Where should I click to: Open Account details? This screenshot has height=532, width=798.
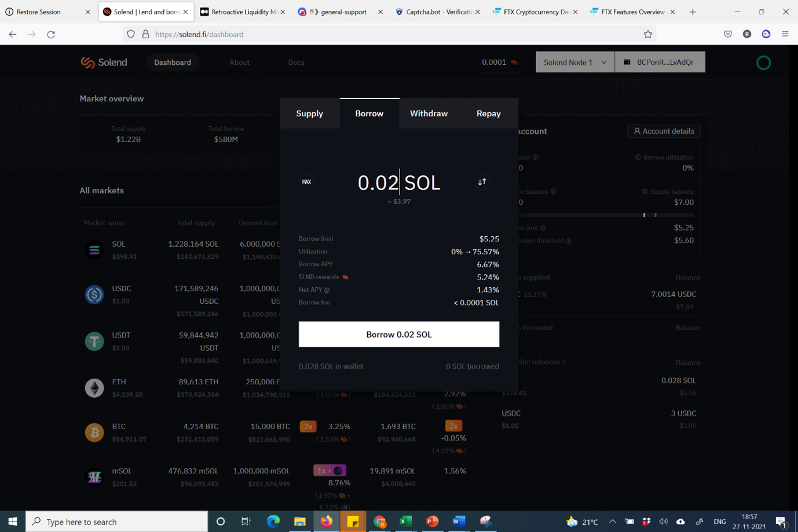point(664,131)
